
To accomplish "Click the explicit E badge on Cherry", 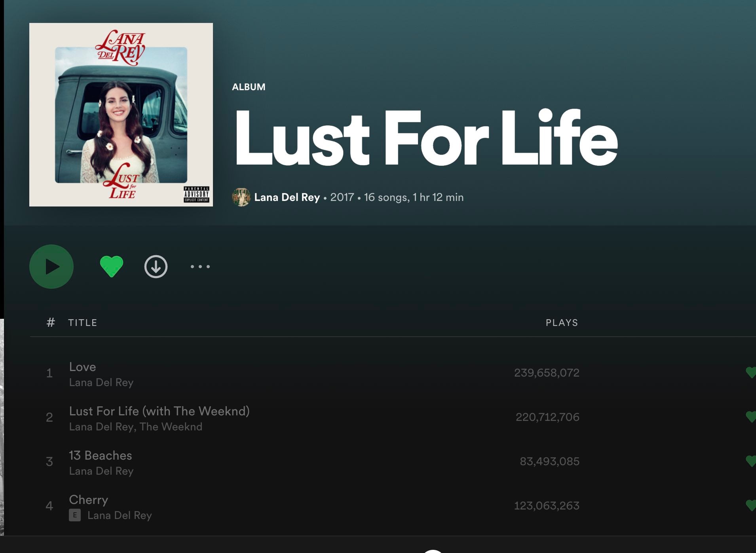I will coord(75,515).
